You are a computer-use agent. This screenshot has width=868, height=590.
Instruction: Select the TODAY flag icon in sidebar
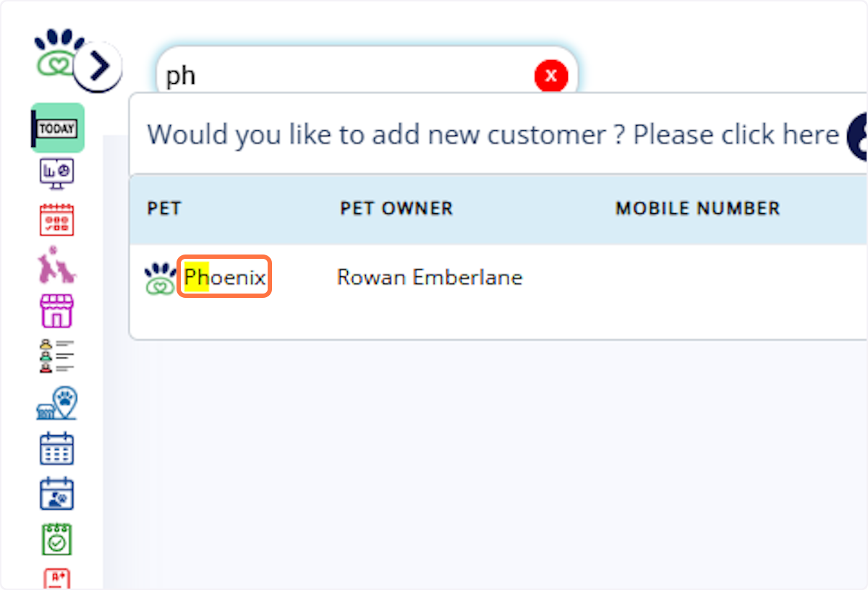pyautogui.click(x=56, y=127)
